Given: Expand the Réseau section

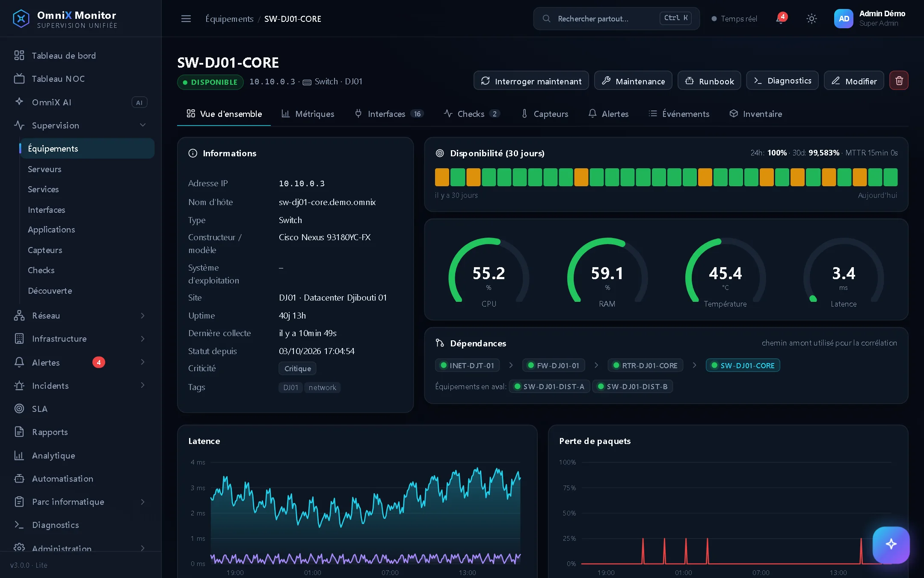Looking at the screenshot, I should click(80, 316).
